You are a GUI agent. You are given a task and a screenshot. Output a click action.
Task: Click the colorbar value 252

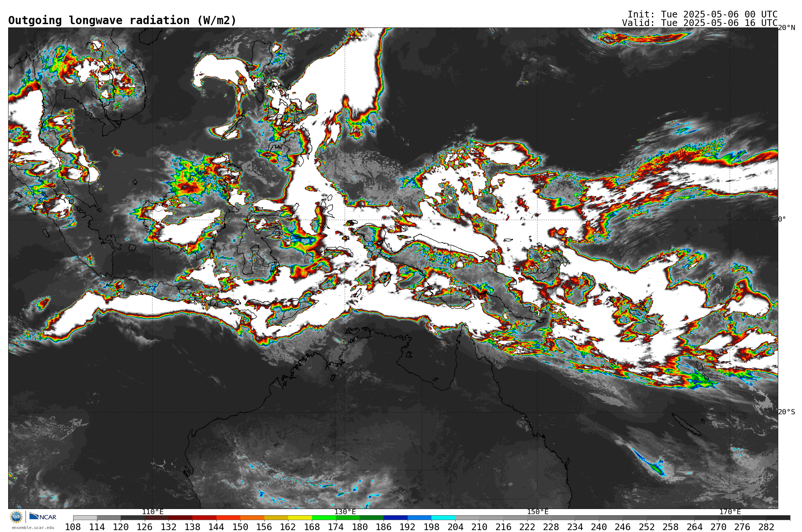pos(646,527)
